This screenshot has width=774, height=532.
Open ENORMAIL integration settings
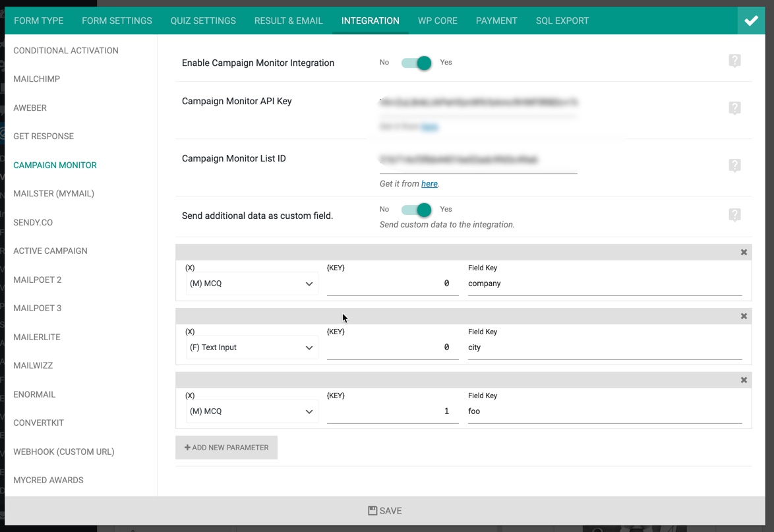pos(34,394)
